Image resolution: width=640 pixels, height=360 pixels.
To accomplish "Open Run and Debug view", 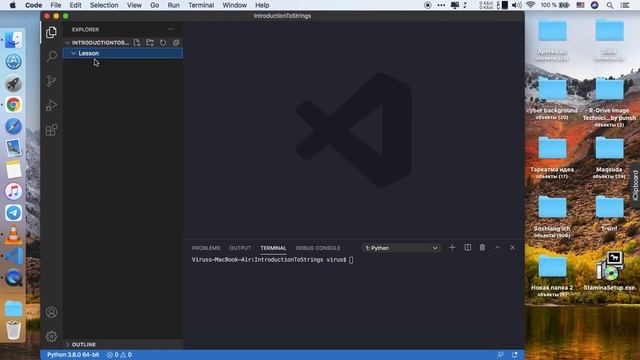I will tap(51, 105).
